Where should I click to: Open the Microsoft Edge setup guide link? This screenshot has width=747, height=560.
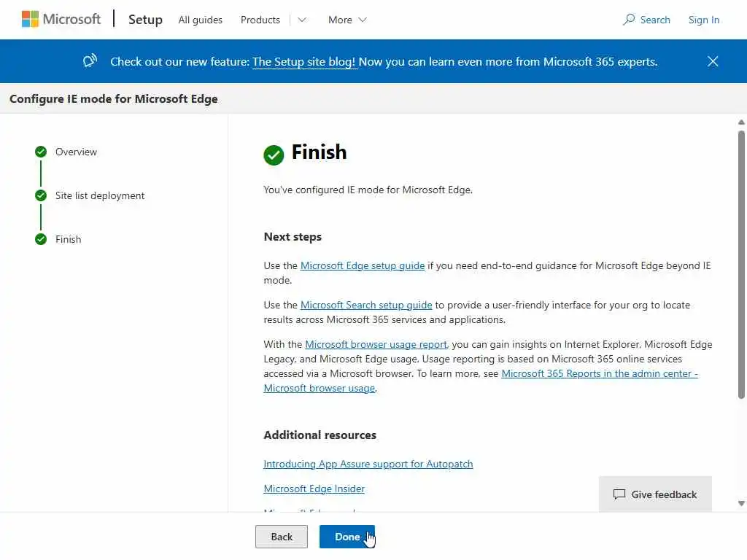click(363, 265)
